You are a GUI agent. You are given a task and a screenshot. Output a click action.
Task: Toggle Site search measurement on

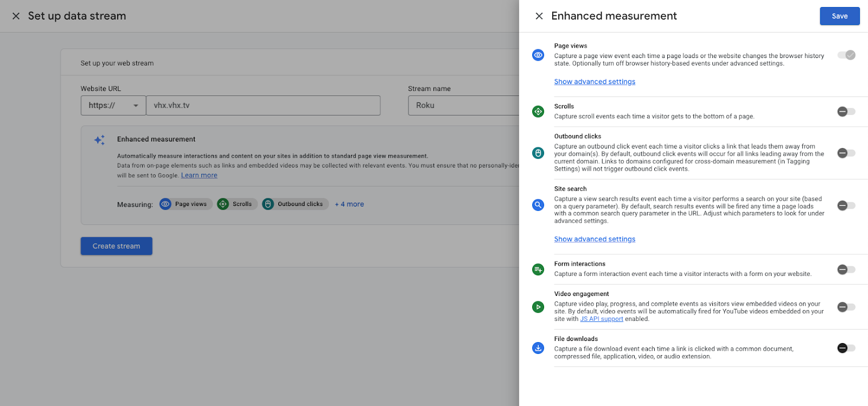[846, 205]
